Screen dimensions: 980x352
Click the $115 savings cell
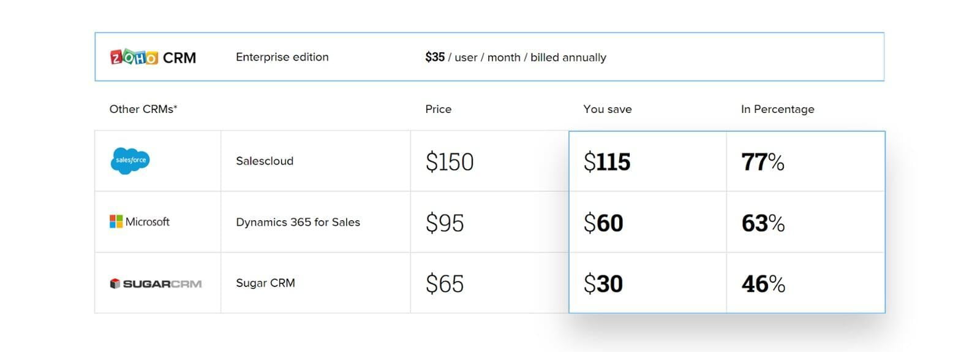[x=607, y=162]
